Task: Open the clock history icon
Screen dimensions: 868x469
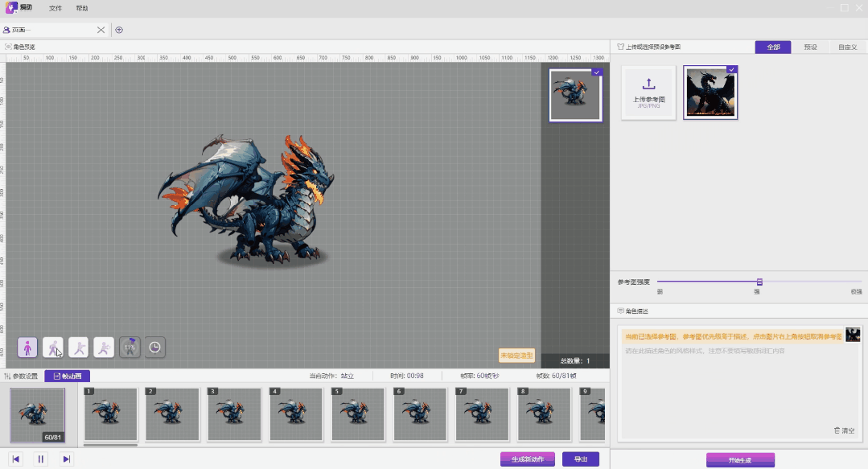Action: 154,348
